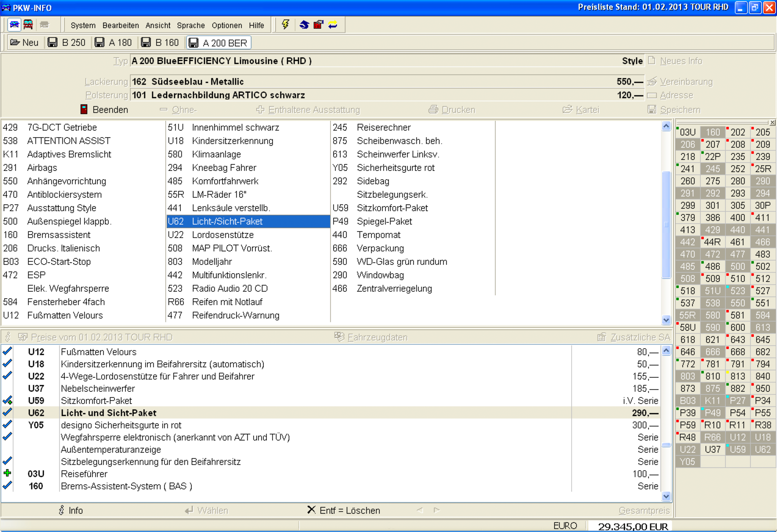Toggle the checkmark for U59 Sitzkomfort-Paket

pyautogui.click(x=7, y=400)
